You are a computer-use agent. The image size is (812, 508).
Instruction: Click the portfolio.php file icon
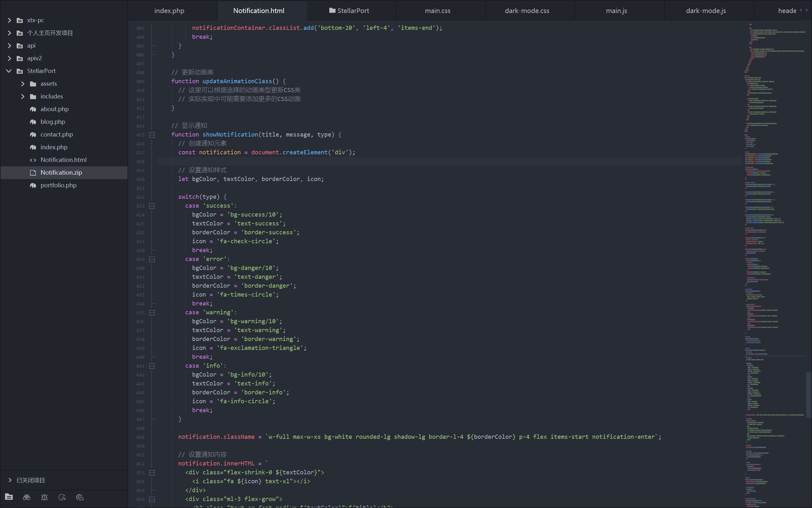(33, 185)
